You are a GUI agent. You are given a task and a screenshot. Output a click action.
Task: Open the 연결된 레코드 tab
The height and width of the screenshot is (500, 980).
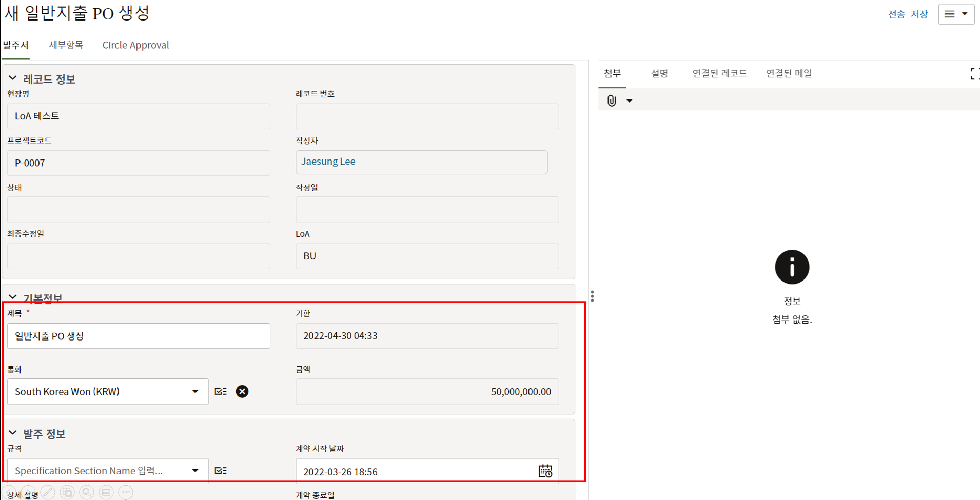click(719, 73)
